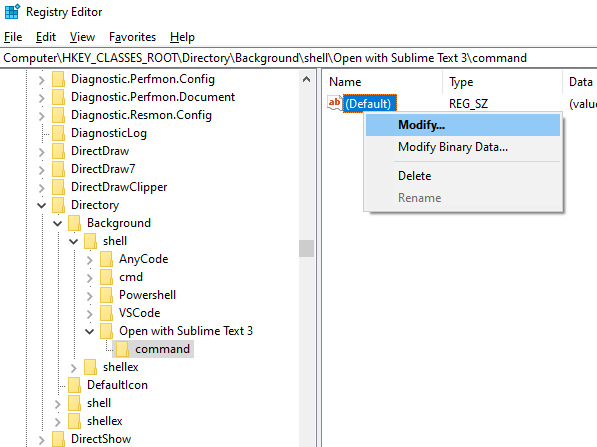Select the Powershell tree key label
Viewport: 597px width, 447px height.
147,295
